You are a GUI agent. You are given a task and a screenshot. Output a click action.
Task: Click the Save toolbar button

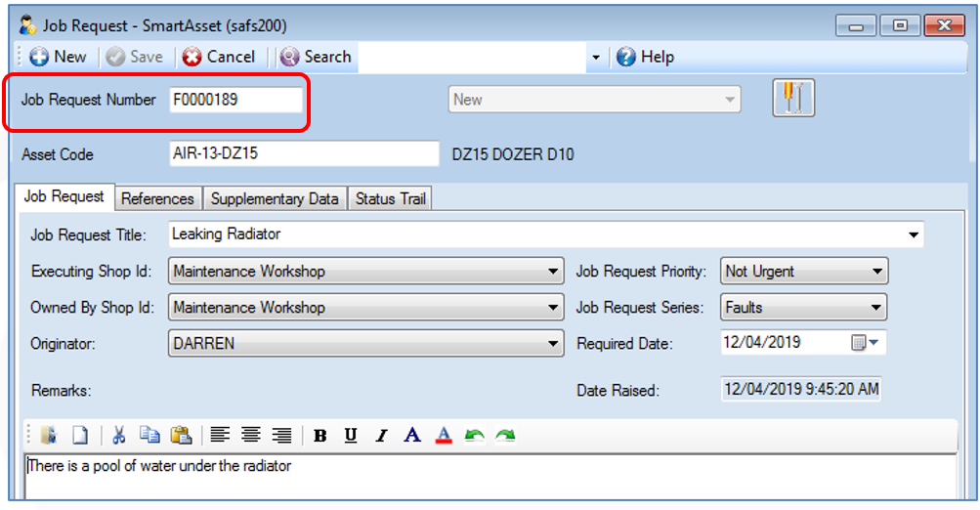coord(135,57)
